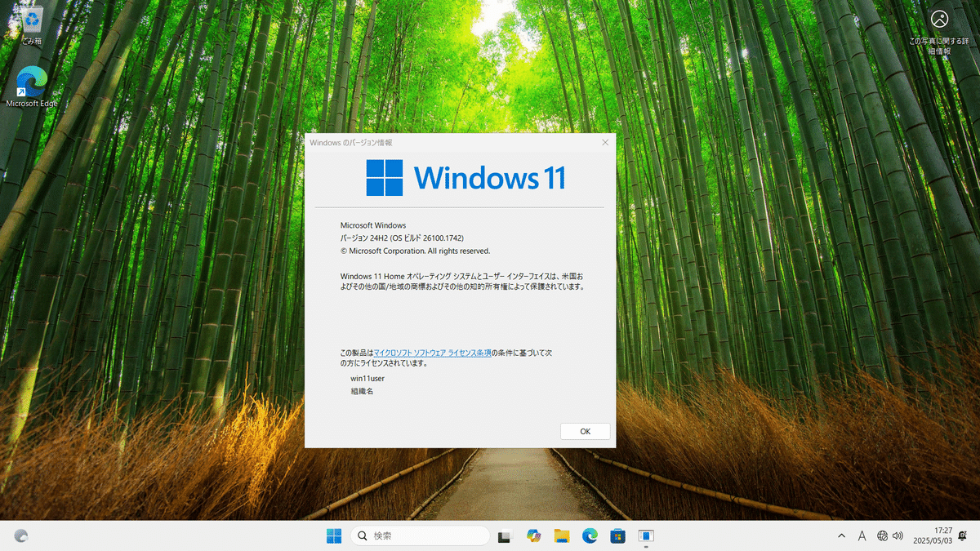Open Microsoft Store from the taskbar

click(618, 535)
